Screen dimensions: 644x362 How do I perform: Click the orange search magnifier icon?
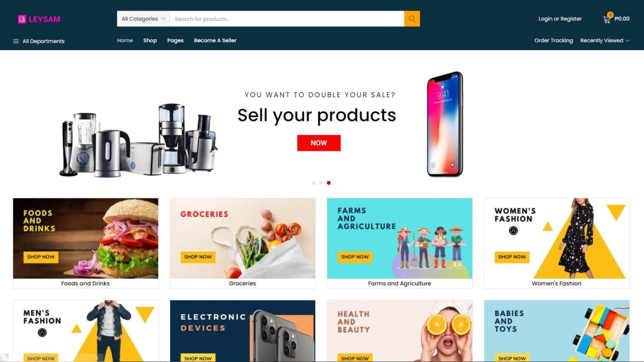[x=412, y=19]
